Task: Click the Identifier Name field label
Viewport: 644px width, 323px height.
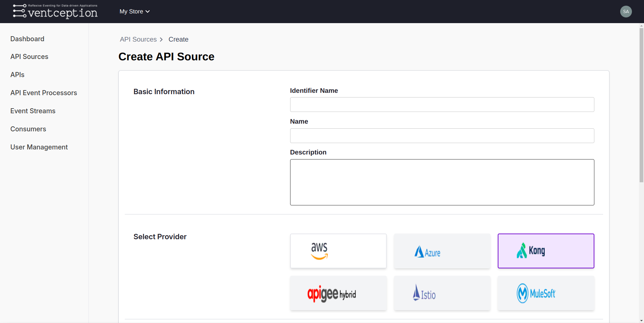Action: tap(314, 91)
